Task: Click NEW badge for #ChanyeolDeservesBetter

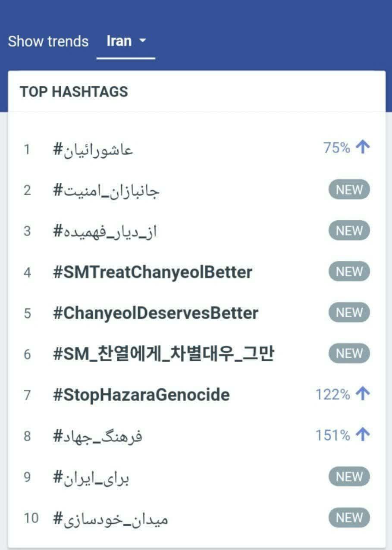Action: coord(349,312)
